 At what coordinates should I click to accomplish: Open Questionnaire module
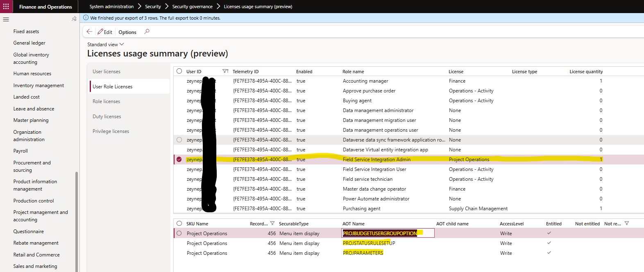pyautogui.click(x=29, y=232)
